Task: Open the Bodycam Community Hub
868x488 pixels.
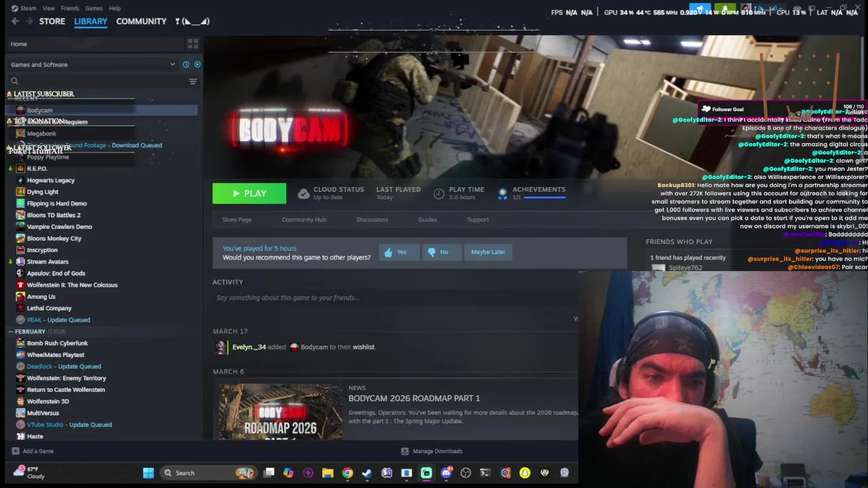Action: (x=304, y=220)
